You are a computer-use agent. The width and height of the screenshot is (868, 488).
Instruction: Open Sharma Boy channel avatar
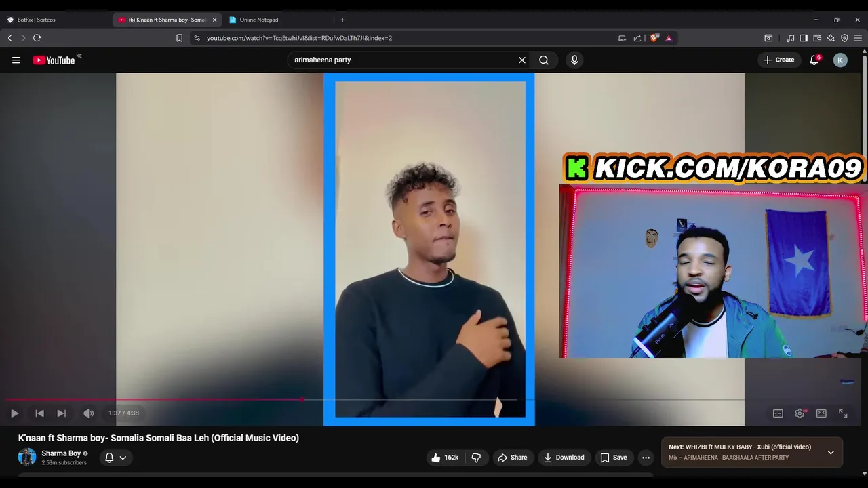coord(27,457)
